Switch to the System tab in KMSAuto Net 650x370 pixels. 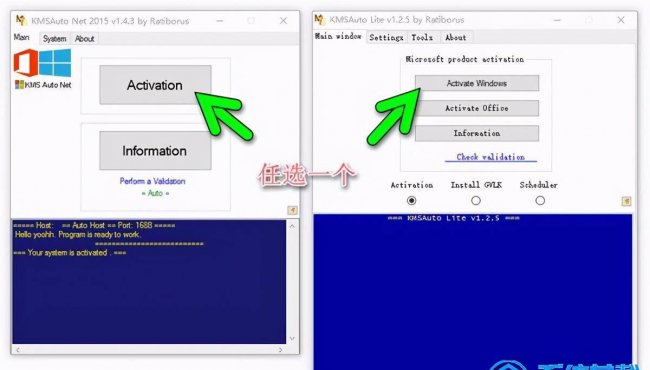(x=54, y=39)
